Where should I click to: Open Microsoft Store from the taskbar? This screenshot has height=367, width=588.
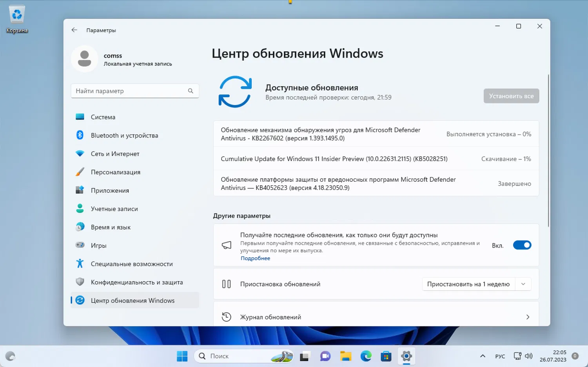click(386, 356)
